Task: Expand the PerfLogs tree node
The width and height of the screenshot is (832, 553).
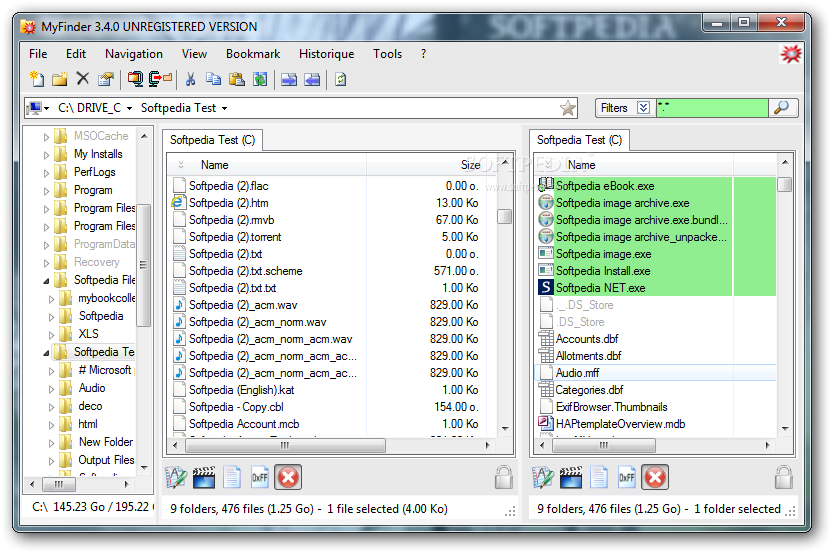Action: (x=46, y=173)
